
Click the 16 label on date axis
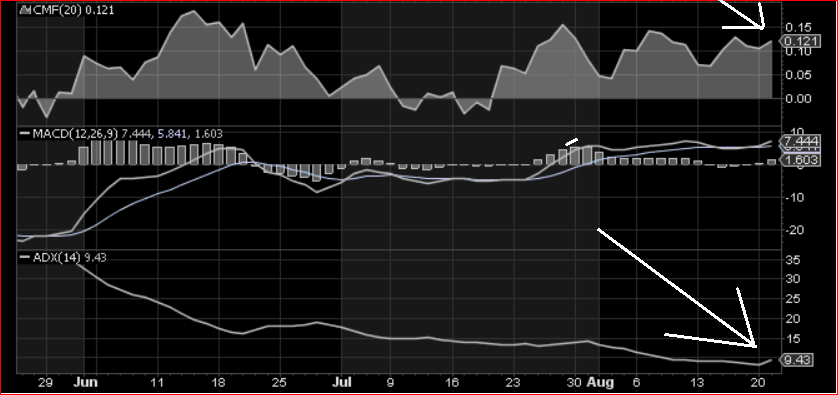[452, 383]
